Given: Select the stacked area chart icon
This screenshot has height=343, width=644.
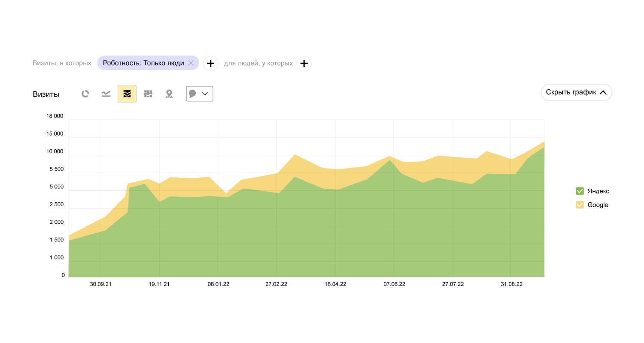Looking at the screenshot, I should pyautogui.click(x=127, y=94).
